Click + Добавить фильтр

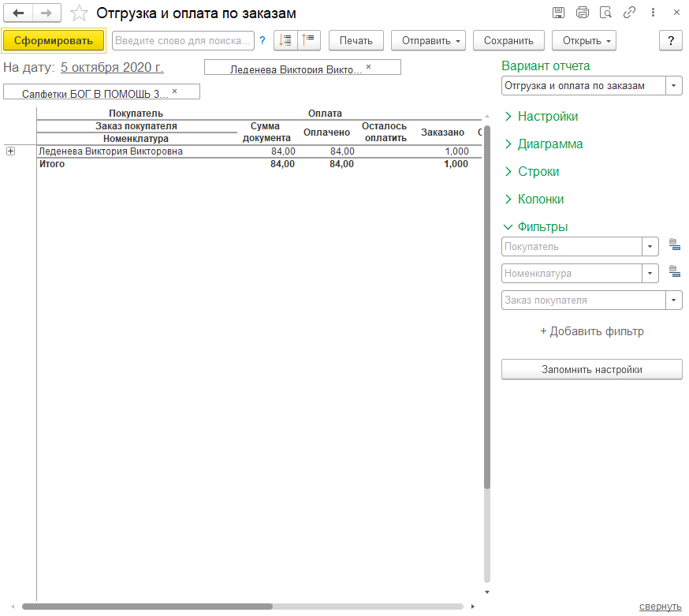point(591,331)
